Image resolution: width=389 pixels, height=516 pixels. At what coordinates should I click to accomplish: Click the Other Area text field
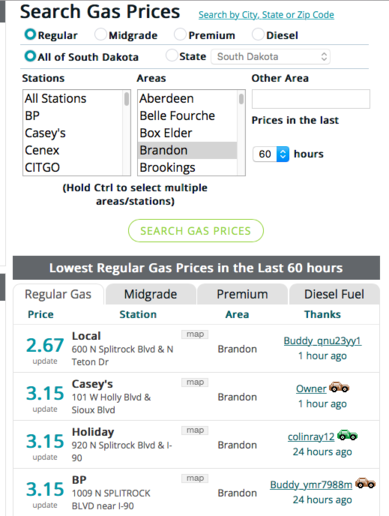[311, 99]
